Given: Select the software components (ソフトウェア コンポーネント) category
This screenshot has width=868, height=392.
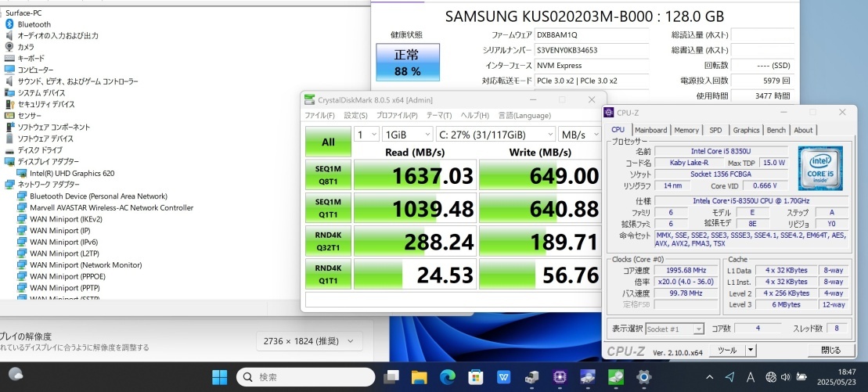Looking at the screenshot, I should (x=54, y=128).
